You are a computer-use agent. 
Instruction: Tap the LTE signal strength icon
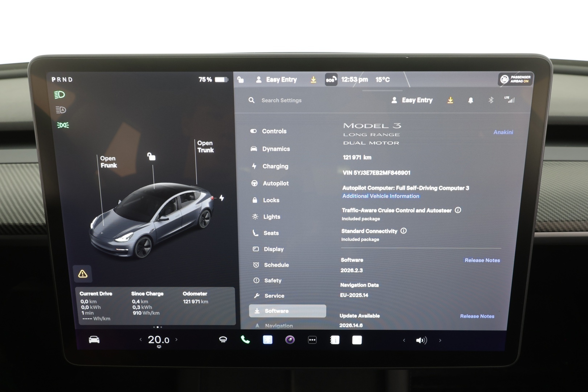click(x=510, y=99)
